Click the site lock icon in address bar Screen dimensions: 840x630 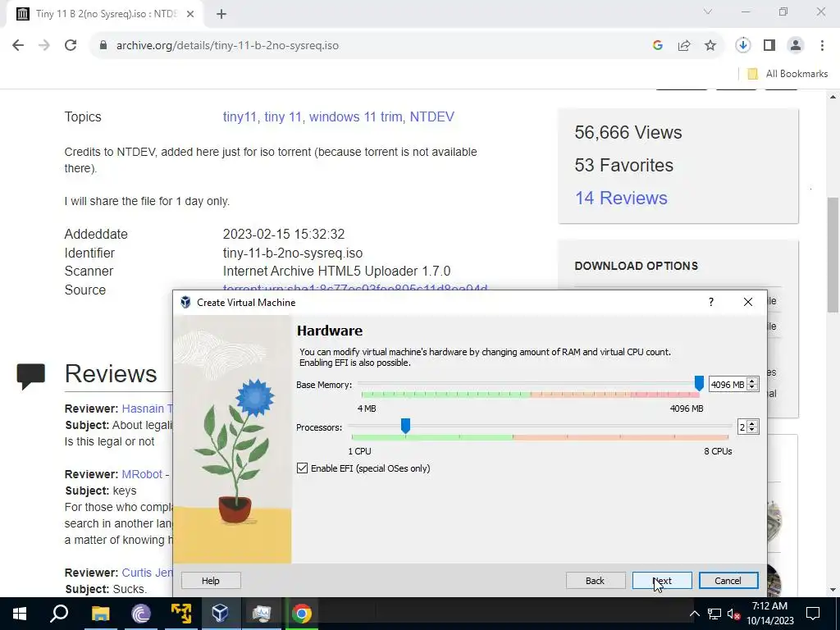pos(103,45)
